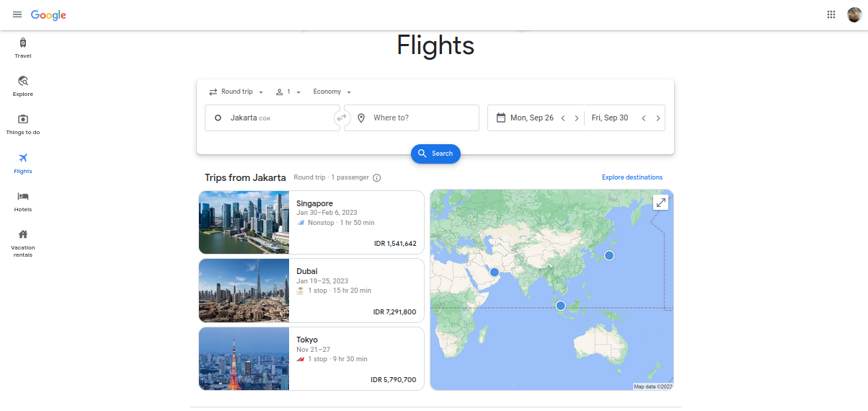
Task: Click Explore destinations link
Action: 632,177
